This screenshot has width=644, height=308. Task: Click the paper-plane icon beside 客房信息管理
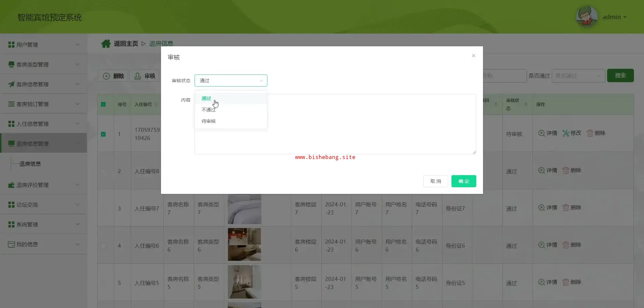[x=11, y=84]
